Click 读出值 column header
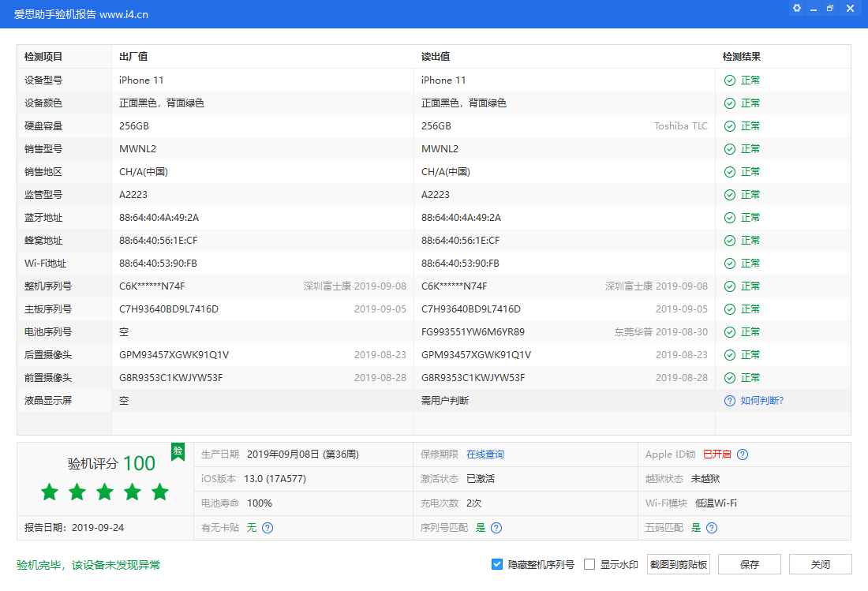The image size is (868, 591). (x=436, y=57)
